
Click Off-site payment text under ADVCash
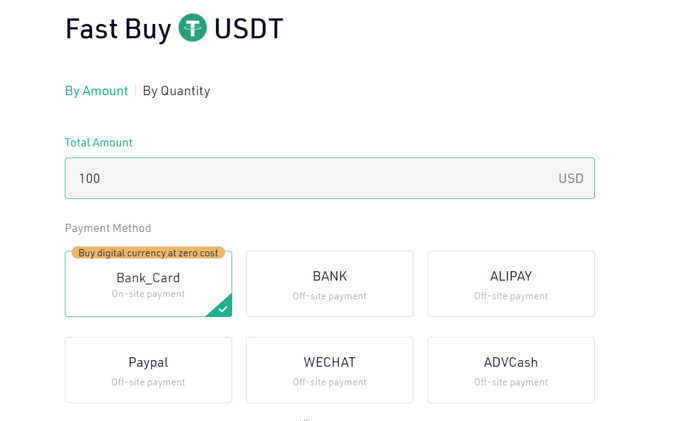pos(511,382)
